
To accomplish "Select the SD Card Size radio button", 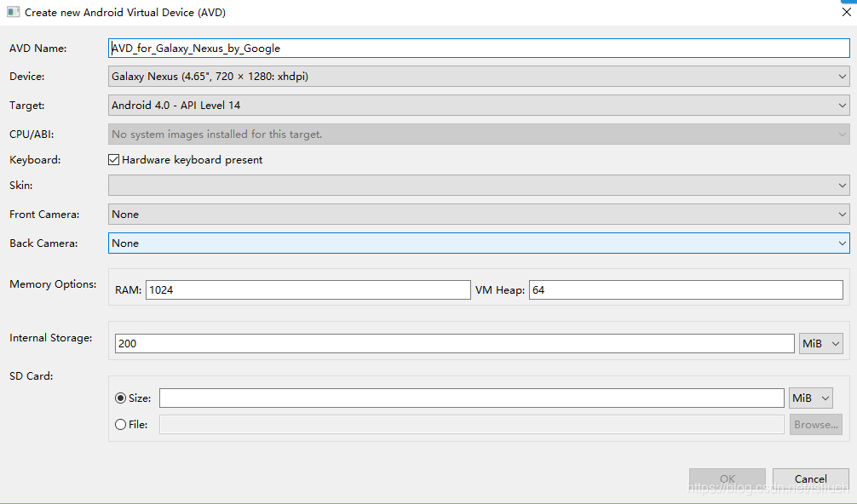I will (x=120, y=398).
